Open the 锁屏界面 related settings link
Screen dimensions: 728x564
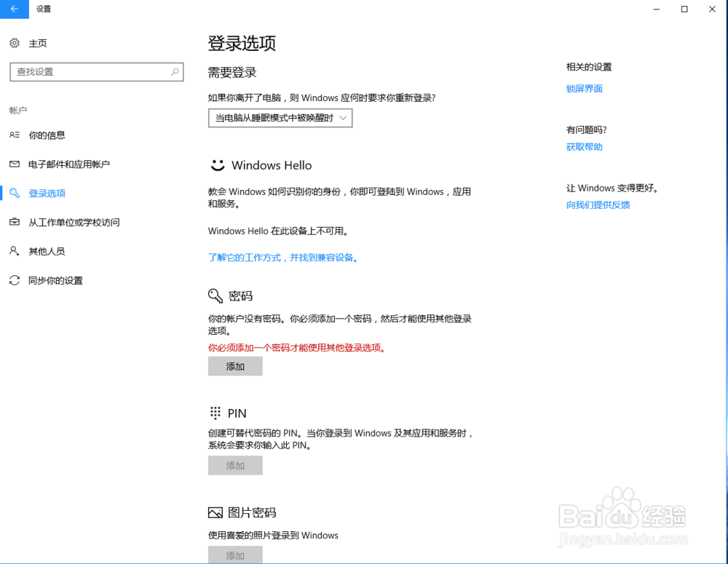(x=584, y=89)
